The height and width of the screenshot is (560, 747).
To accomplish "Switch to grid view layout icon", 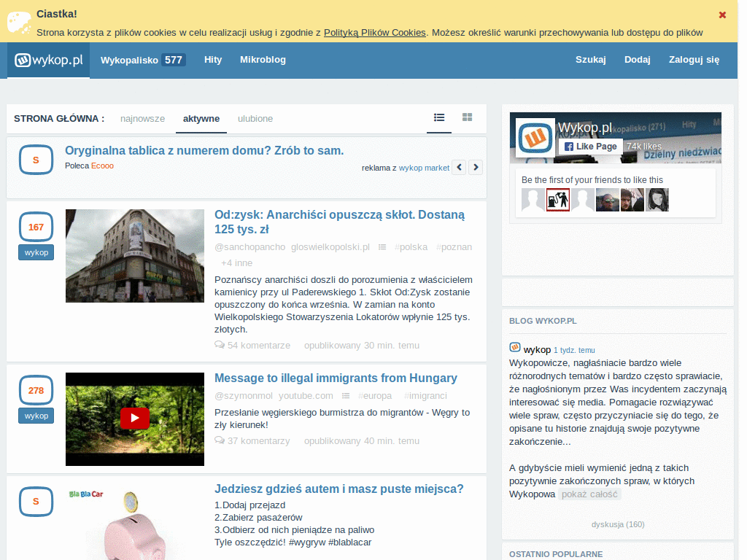I will click(x=468, y=117).
